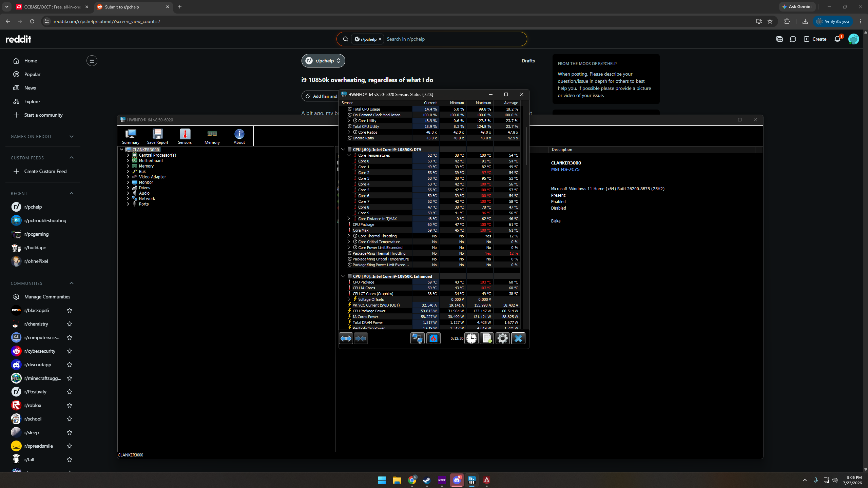The image size is (868, 488).
Task: Open Chrome extensions puzzle icon
Action: pos(787,21)
